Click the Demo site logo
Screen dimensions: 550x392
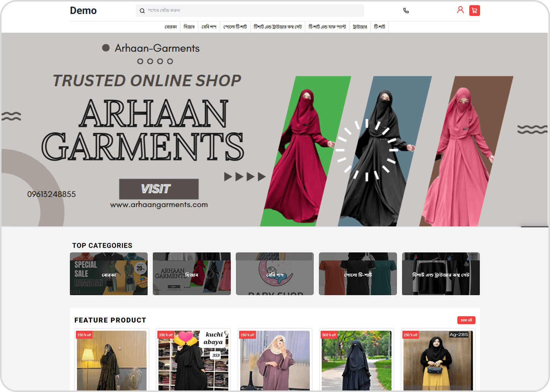(83, 11)
